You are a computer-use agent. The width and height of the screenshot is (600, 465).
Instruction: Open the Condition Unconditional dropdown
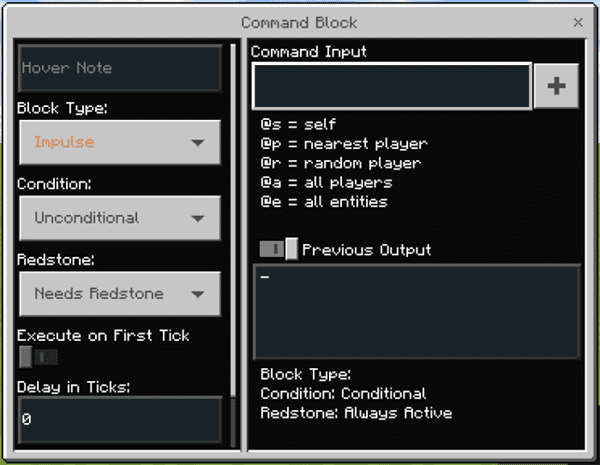(x=120, y=218)
